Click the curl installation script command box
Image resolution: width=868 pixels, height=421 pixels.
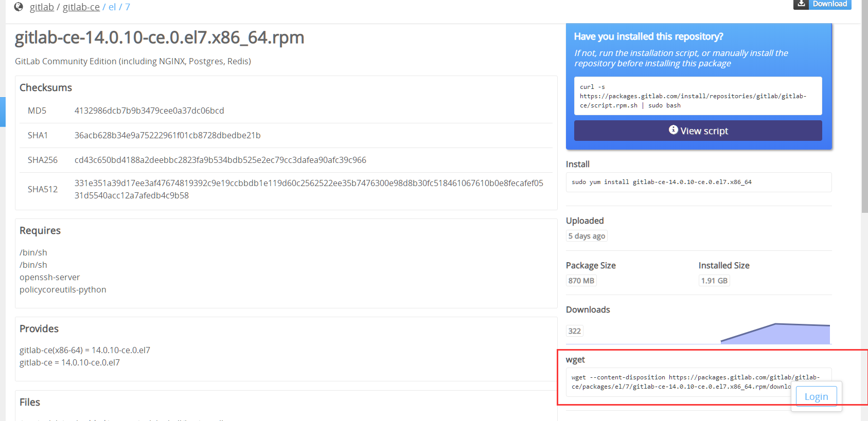[698, 96]
